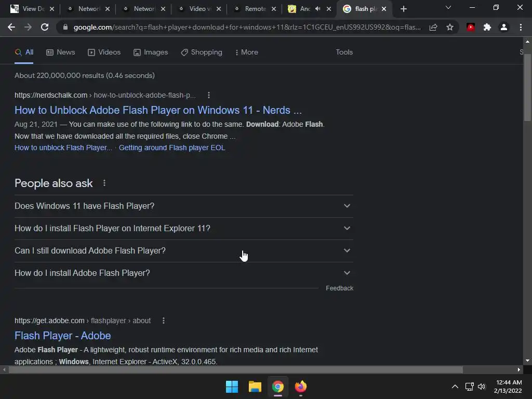The image size is (532, 399).
Task: Bookmark this page with the star
Action: pos(450,27)
